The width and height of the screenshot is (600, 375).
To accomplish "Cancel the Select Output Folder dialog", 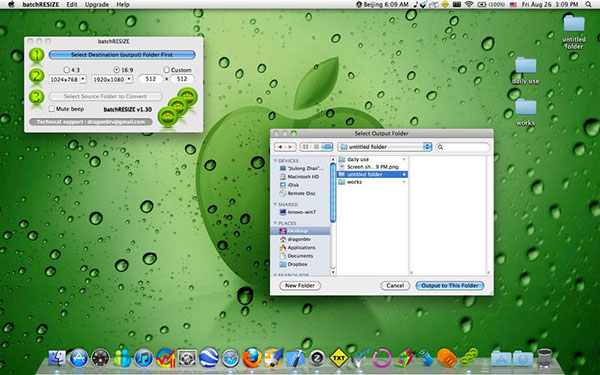I will pyautogui.click(x=395, y=285).
